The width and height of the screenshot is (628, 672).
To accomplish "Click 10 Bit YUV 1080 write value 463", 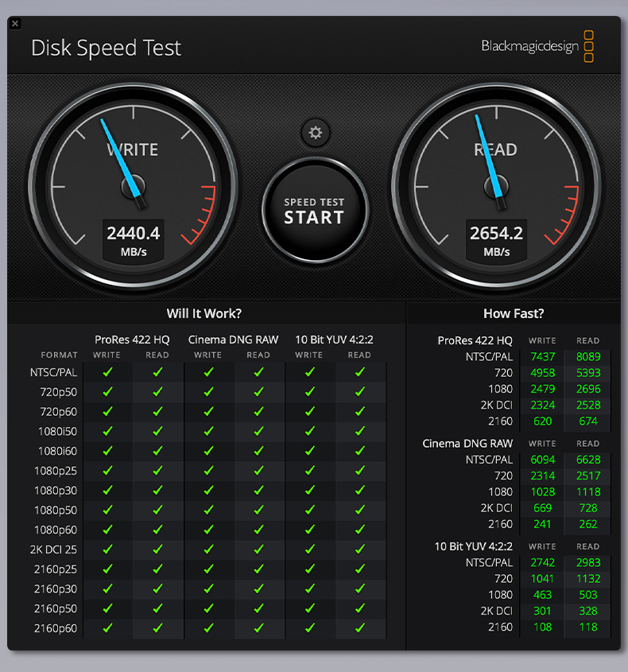I will [542, 595].
